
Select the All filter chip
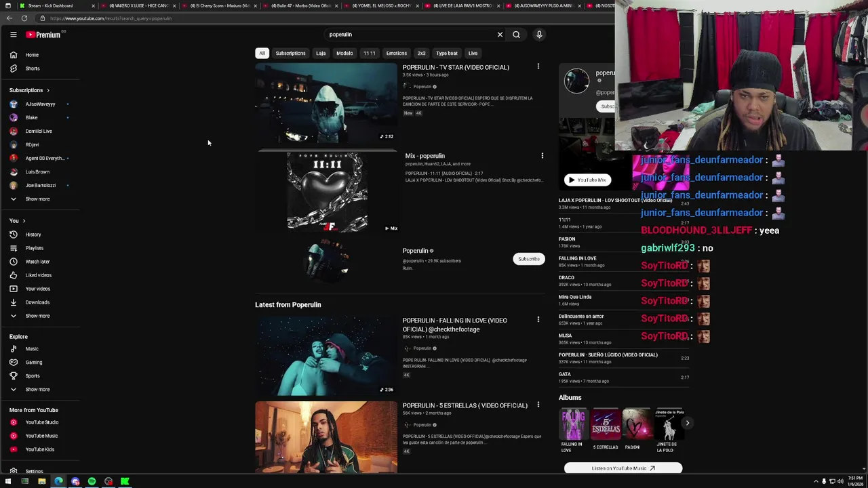pyautogui.click(x=262, y=53)
